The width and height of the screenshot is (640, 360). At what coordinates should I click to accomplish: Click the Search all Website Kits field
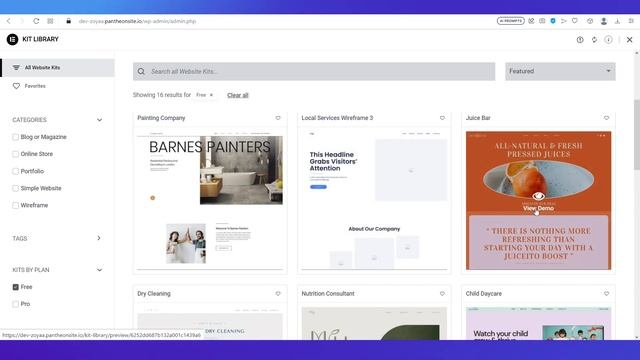(314, 71)
